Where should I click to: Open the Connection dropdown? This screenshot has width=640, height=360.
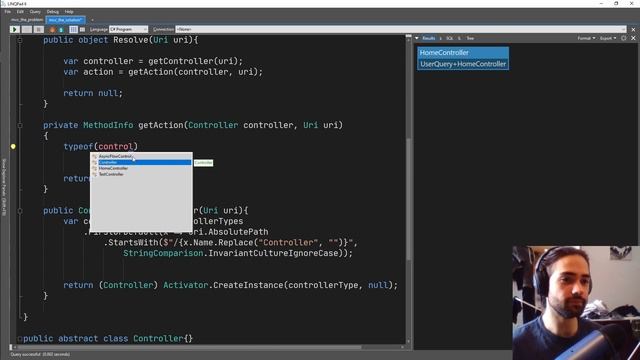pos(400,29)
